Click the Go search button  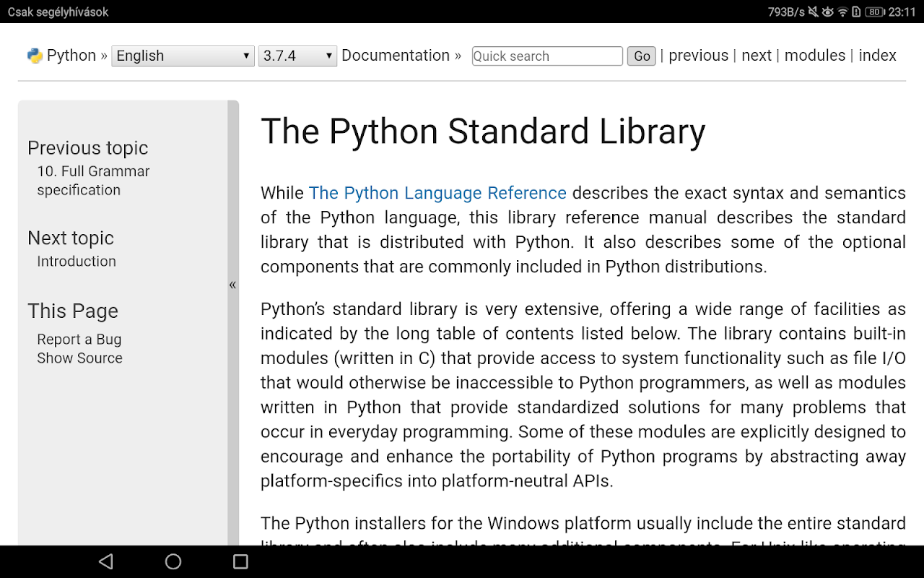point(642,56)
